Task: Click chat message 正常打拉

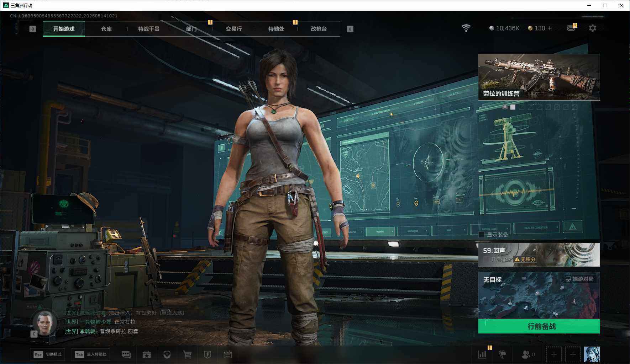Action: (x=100, y=322)
